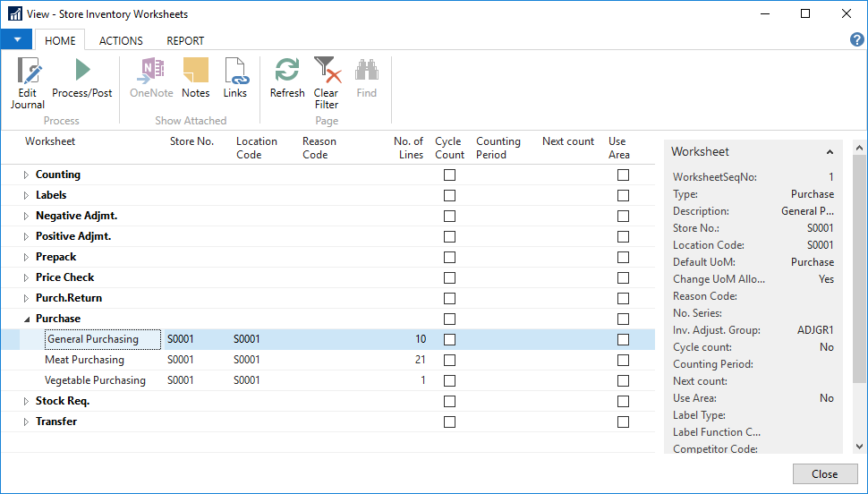868x494 pixels.
Task: Collapse the Purchase worksheet group
Action: pos(26,319)
